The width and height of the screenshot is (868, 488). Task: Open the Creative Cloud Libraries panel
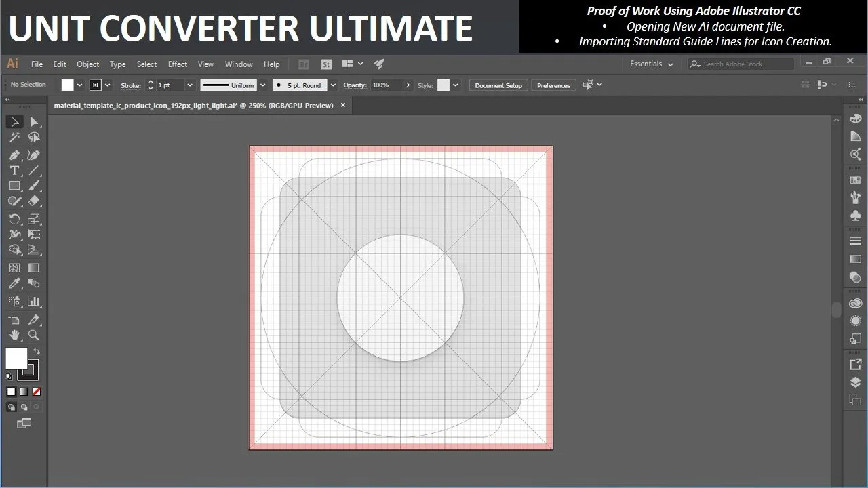point(855,304)
